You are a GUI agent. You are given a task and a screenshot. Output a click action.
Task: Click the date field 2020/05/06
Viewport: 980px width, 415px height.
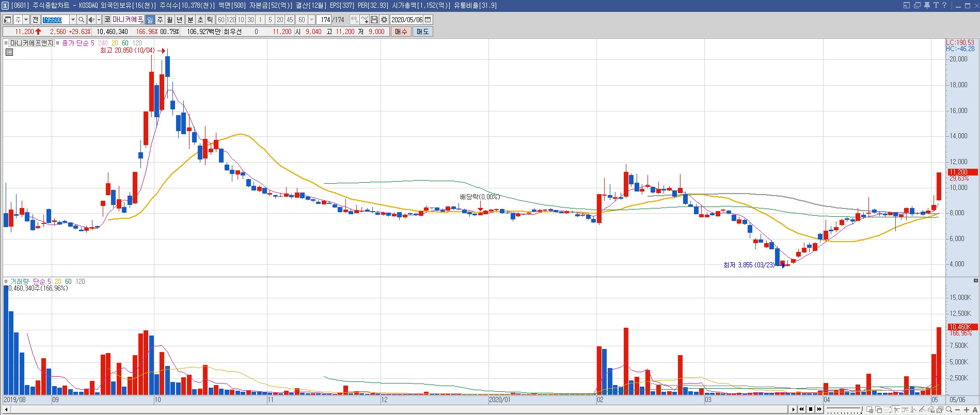(407, 20)
